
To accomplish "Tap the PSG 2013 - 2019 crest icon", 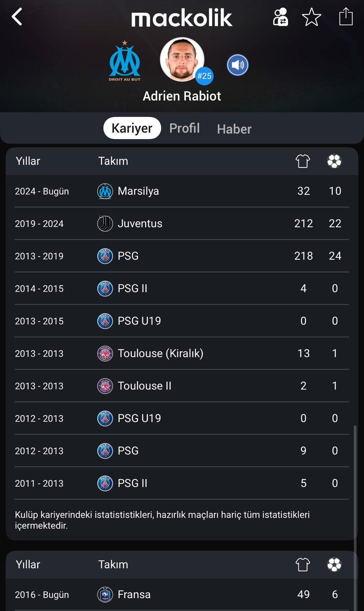I will (105, 256).
